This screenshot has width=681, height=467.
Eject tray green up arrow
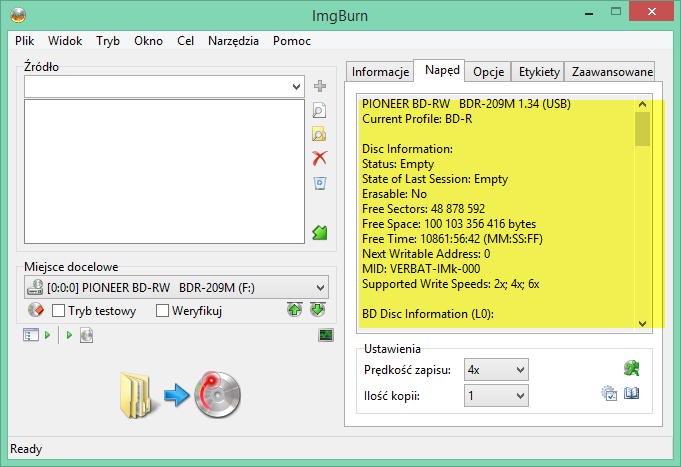(x=294, y=310)
